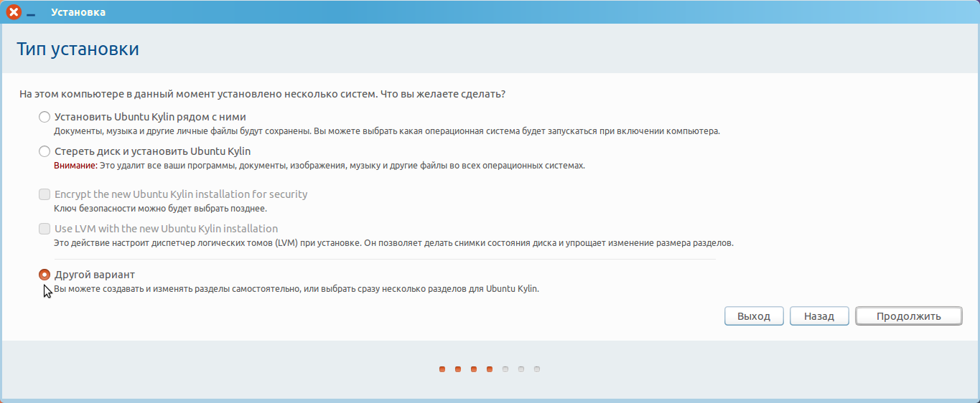Enable Use LVM with new installation checkbox

click(x=45, y=229)
